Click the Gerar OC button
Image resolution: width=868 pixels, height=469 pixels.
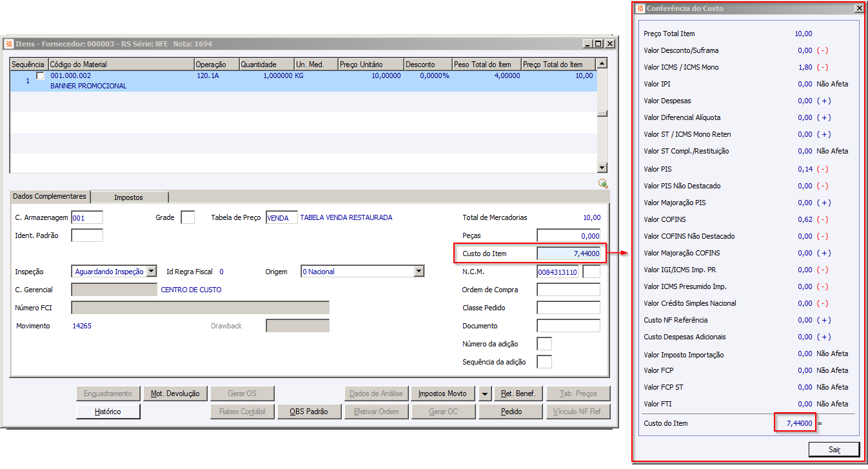443,412
